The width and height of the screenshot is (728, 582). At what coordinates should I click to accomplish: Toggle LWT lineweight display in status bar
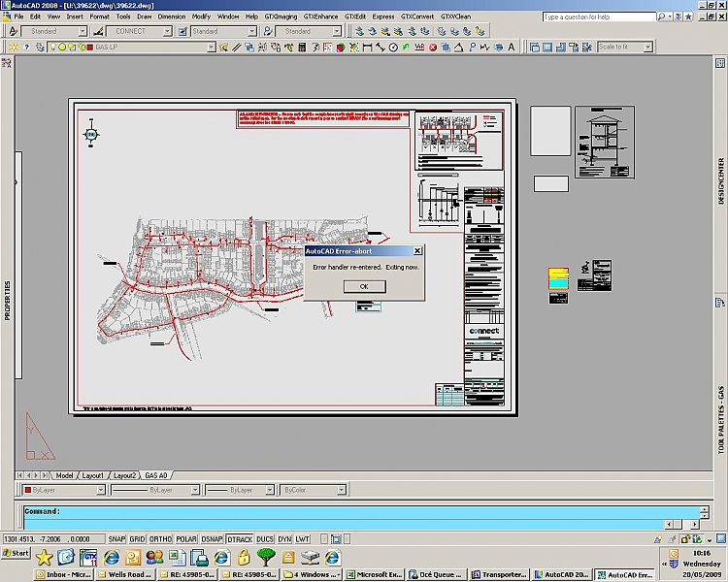click(302, 539)
